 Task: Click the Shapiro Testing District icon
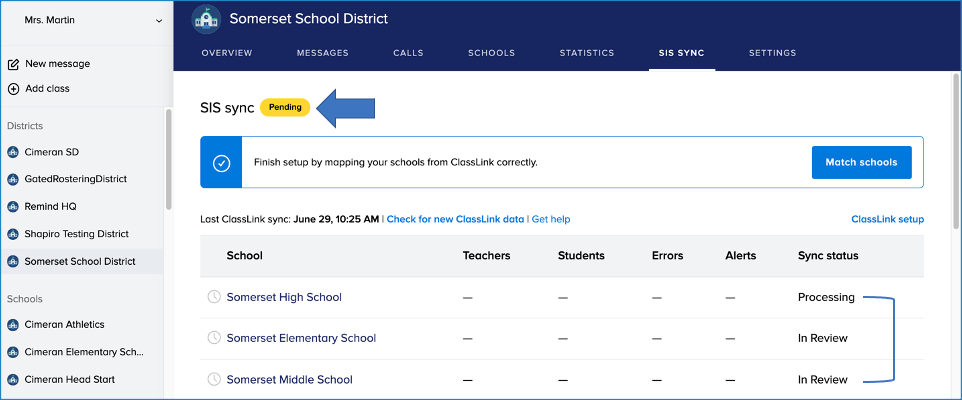[13, 234]
